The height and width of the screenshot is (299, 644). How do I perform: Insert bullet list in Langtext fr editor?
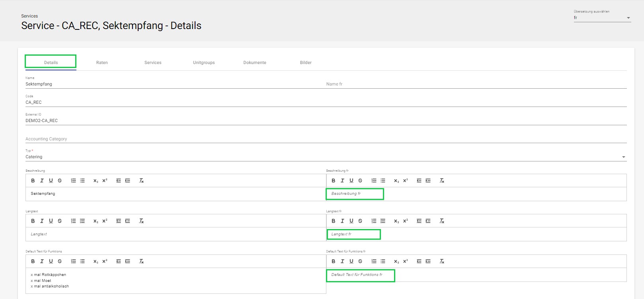point(383,221)
